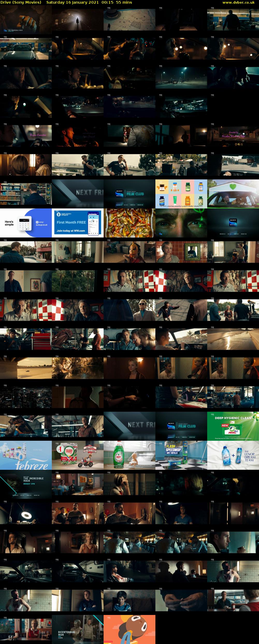259x644 pixels.
Task: Click the dry riverbed with car thumbnail
Action: (x=26, y=368)
